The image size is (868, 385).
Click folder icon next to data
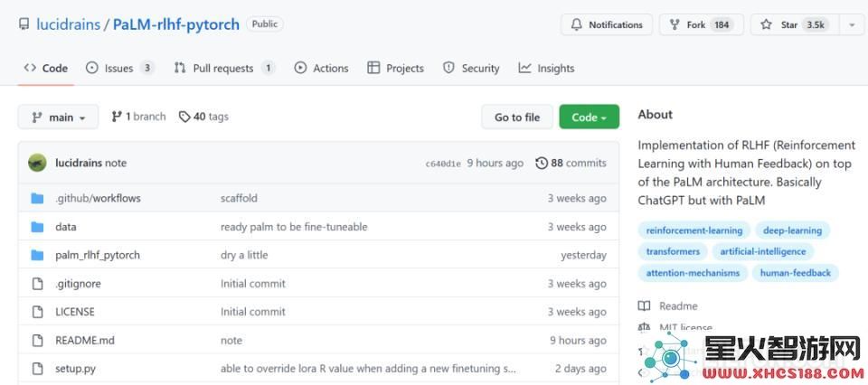point(37,227)
